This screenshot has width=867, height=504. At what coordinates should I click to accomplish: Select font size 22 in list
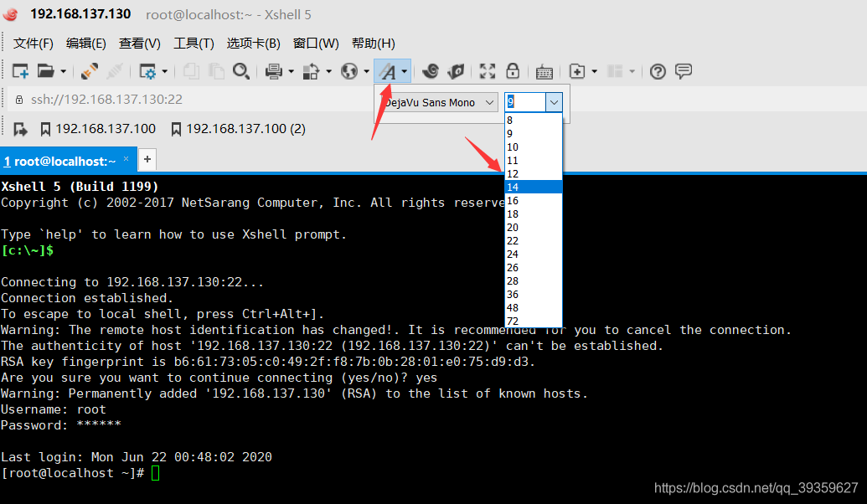[533, 240]
